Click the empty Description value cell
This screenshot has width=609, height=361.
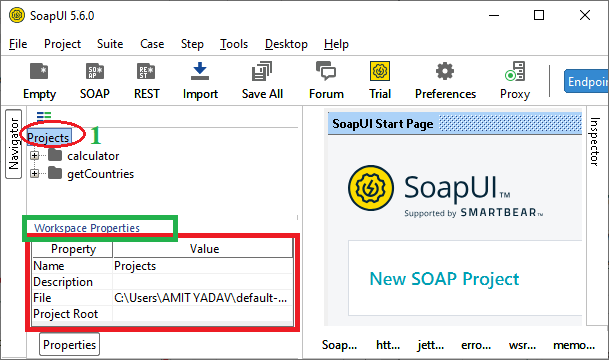(203, 282)
